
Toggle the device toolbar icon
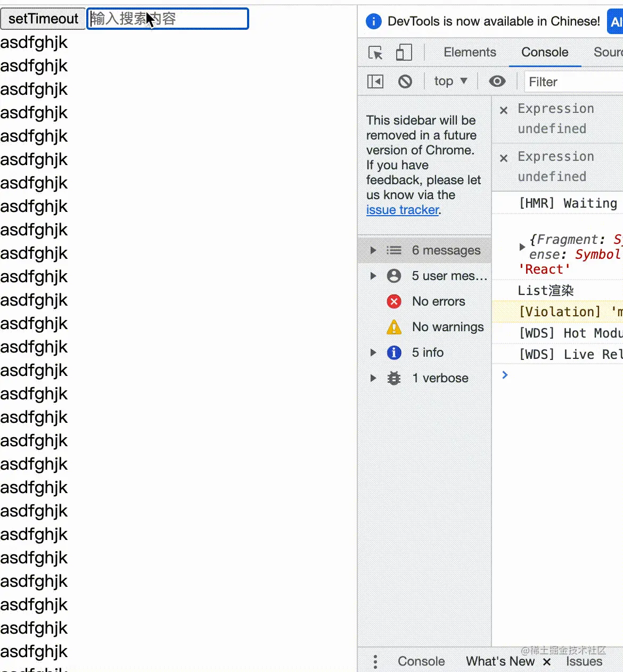click(x=404, y=52)
